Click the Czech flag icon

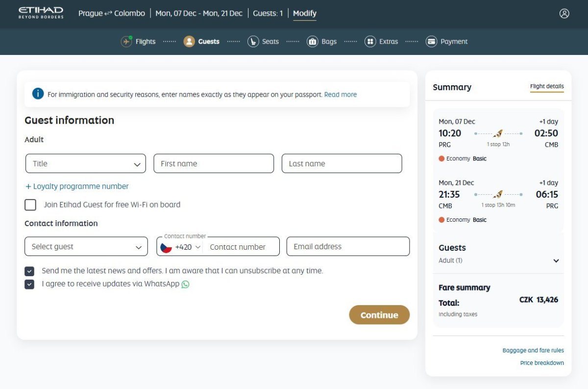pos(166,247)
